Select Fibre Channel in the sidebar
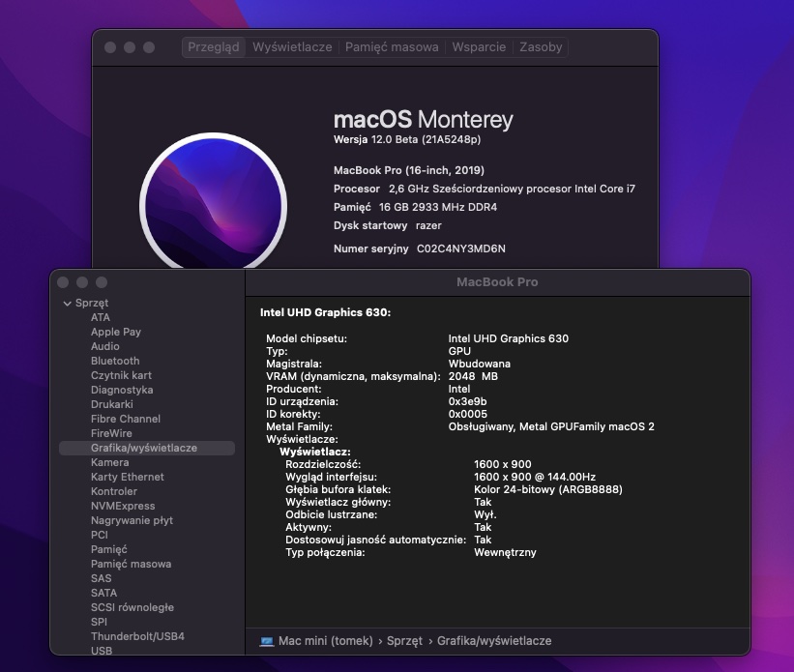Image resolution: width=794 pixels, height=672 pixels. (126, 419)
